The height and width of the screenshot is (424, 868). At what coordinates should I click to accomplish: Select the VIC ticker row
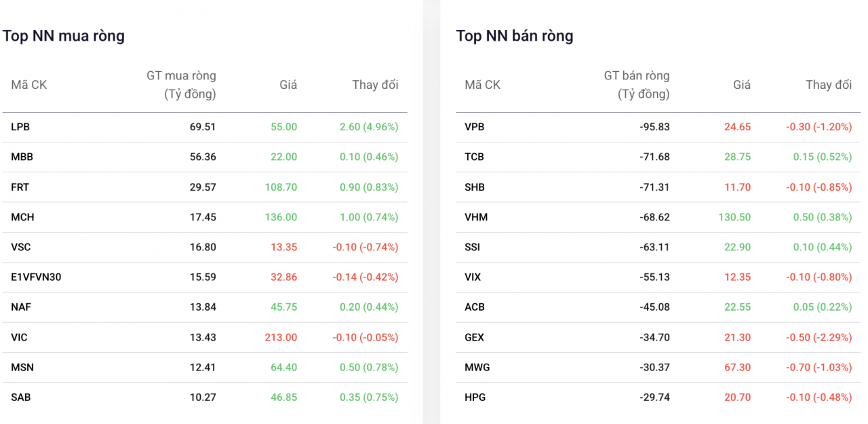coord(205,337)
